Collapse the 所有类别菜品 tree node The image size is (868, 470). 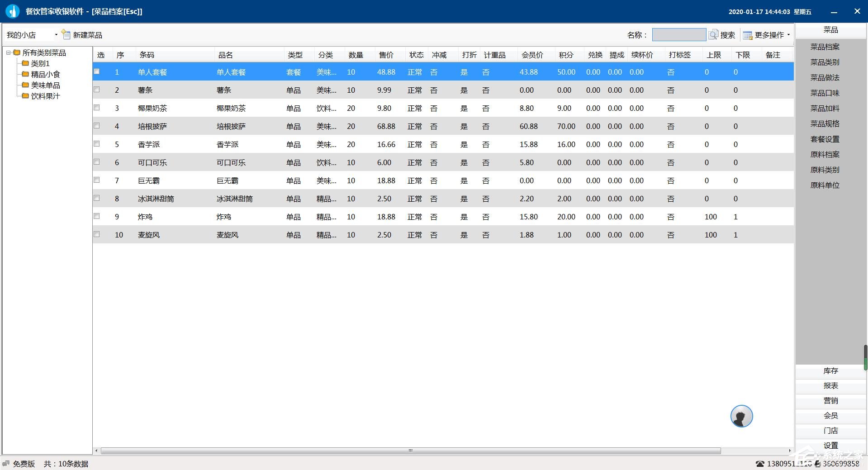click(8, 52)
